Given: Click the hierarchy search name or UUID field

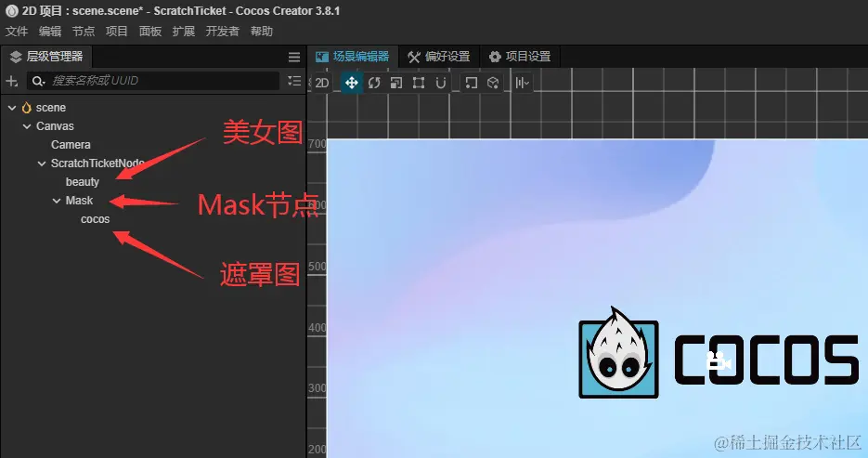Looking at the screenshot, I should 153,81.
